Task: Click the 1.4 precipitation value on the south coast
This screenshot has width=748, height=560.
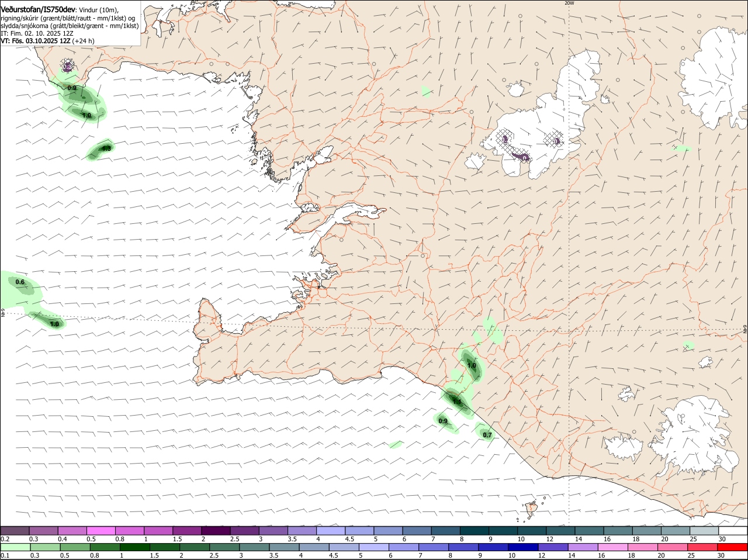Action: [457, 402]
